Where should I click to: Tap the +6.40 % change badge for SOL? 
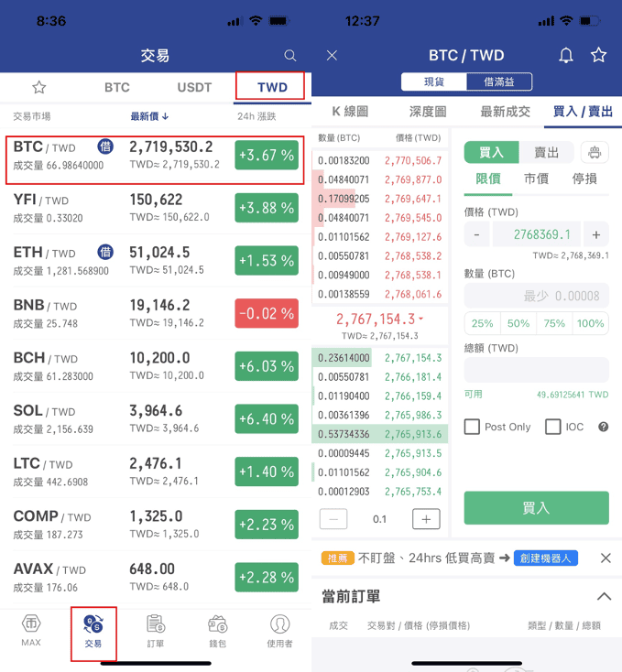267,418
